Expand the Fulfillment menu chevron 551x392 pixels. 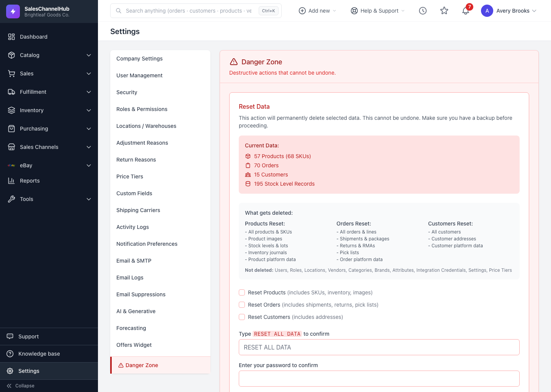89,92
